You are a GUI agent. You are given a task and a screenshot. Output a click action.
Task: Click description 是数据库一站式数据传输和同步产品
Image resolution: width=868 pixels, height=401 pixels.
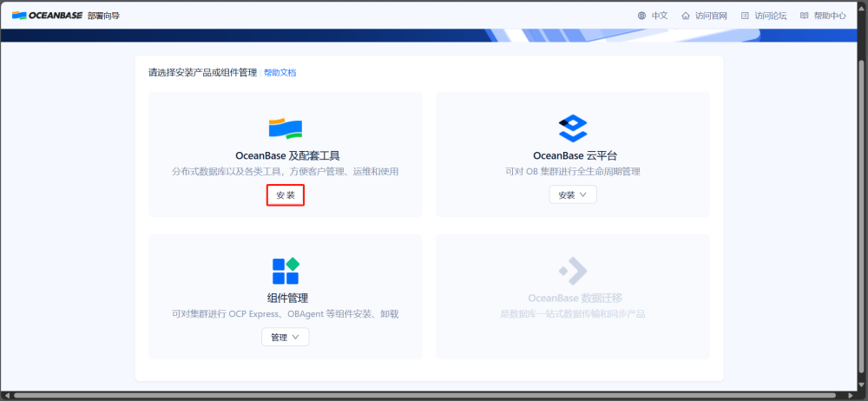[573, 314]
